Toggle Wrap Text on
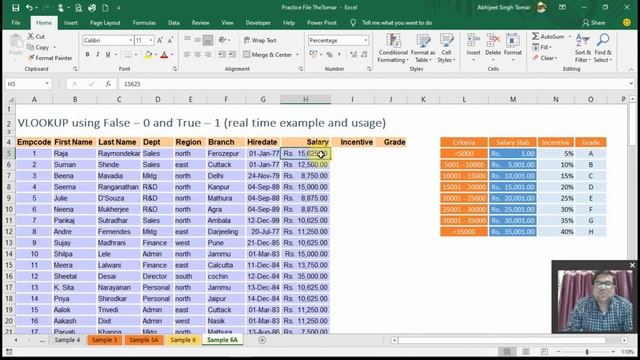Screen dimensions: 640x360 click(260, 40)
